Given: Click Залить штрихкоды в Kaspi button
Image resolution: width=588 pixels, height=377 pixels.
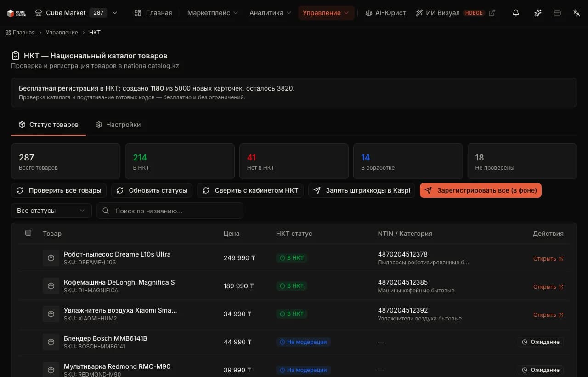Looking at the screenshot, I should 362,190.
